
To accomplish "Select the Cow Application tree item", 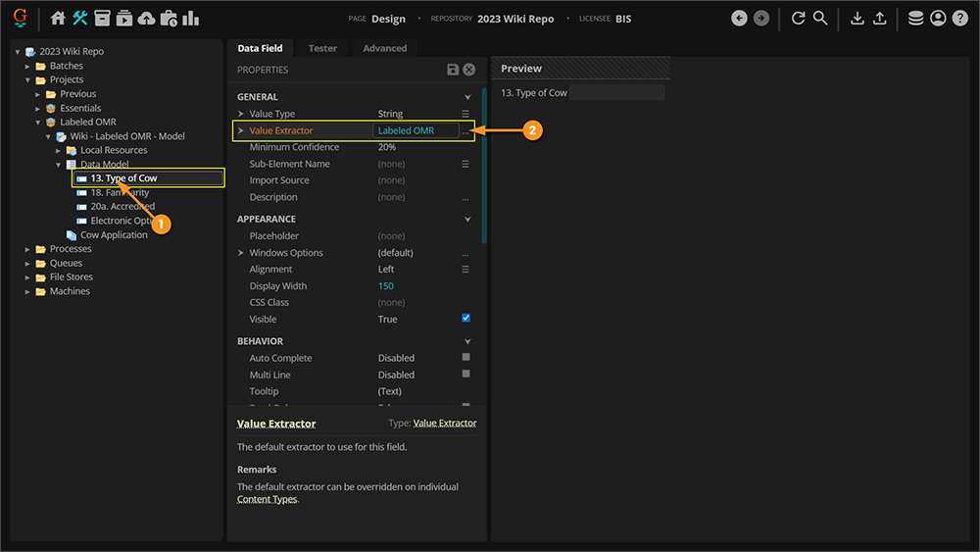I will point(114,235).
